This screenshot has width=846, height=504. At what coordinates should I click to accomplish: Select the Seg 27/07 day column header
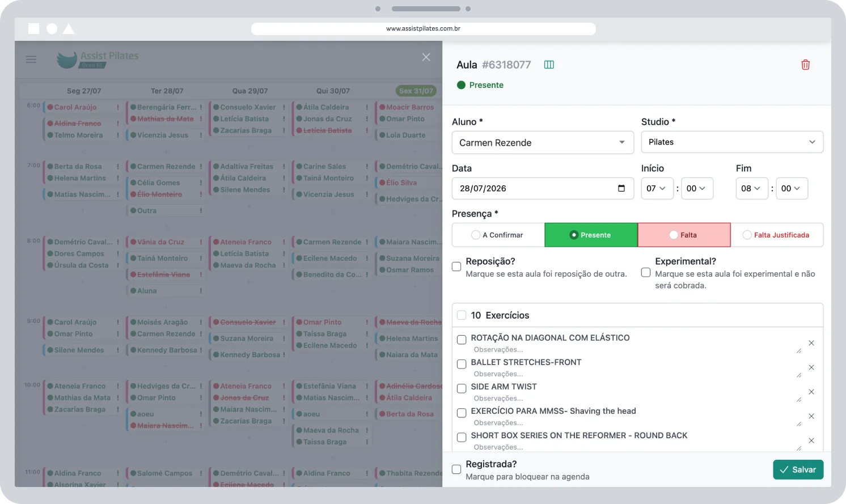pyautogui.click(x=84, y=91)
